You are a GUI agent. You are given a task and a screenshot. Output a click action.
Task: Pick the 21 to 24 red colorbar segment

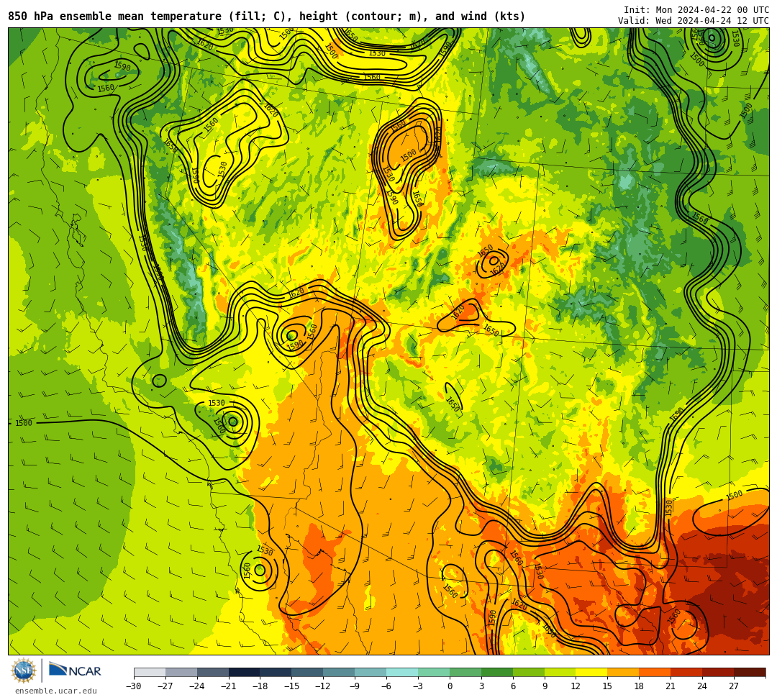point(687,672)
